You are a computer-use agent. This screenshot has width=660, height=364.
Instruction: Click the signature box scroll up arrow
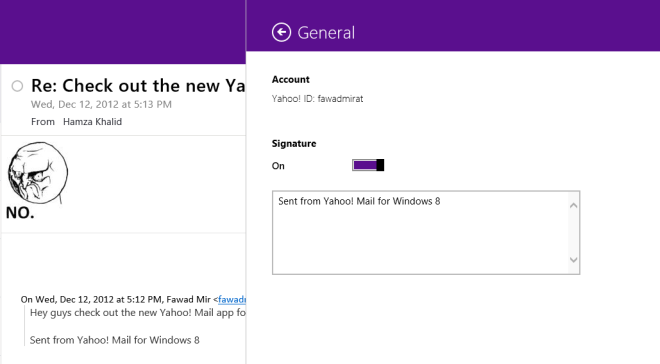573,205
